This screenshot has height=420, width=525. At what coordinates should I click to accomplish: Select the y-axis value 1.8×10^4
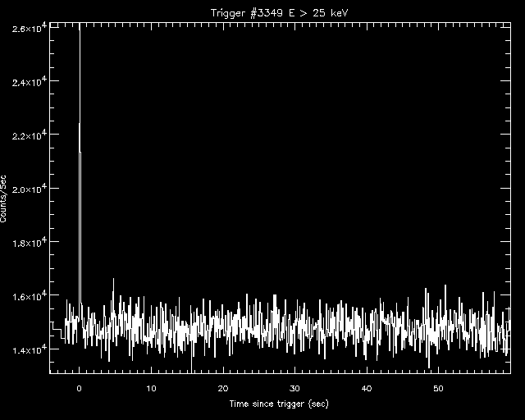[29, 242]
